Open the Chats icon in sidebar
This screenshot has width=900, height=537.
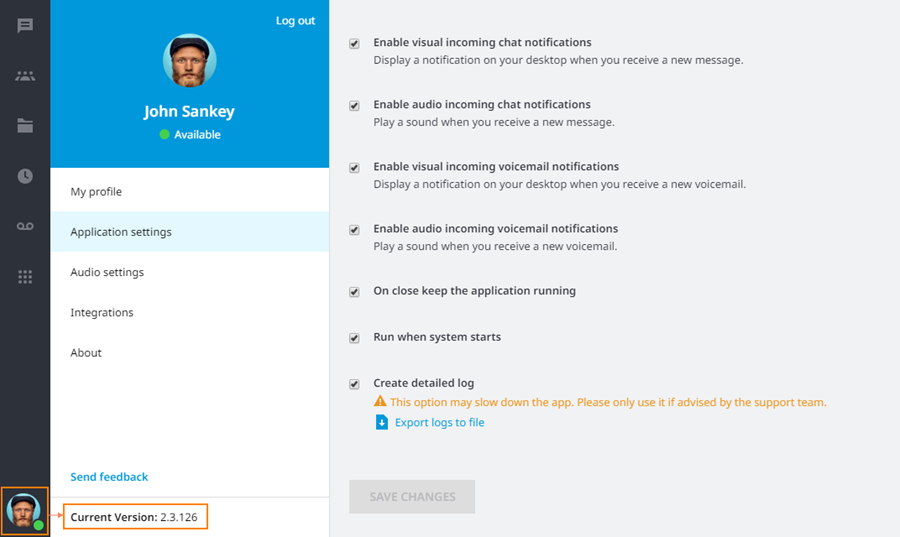(25, 26)
